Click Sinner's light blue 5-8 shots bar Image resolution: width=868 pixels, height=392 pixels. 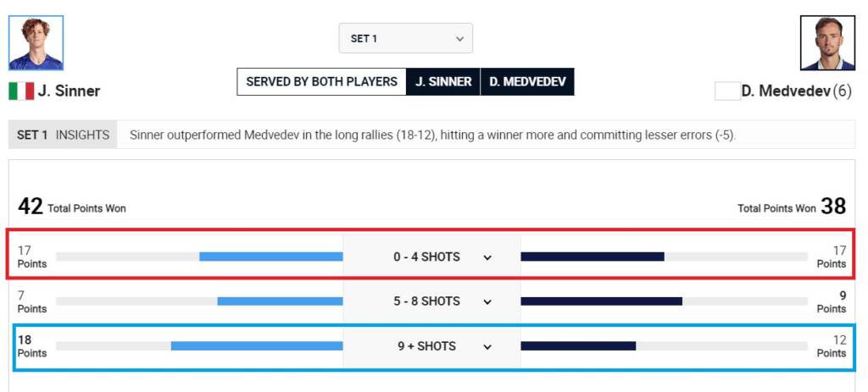(x=280, y=301)
